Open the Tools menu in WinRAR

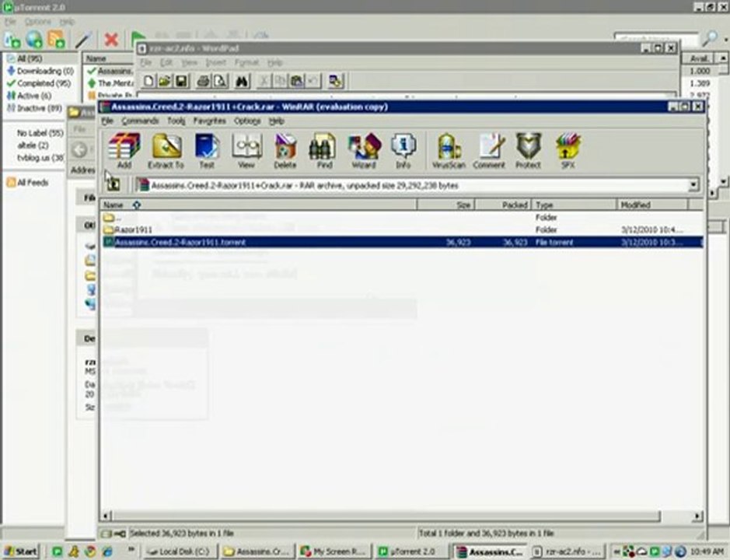[176, 121]
